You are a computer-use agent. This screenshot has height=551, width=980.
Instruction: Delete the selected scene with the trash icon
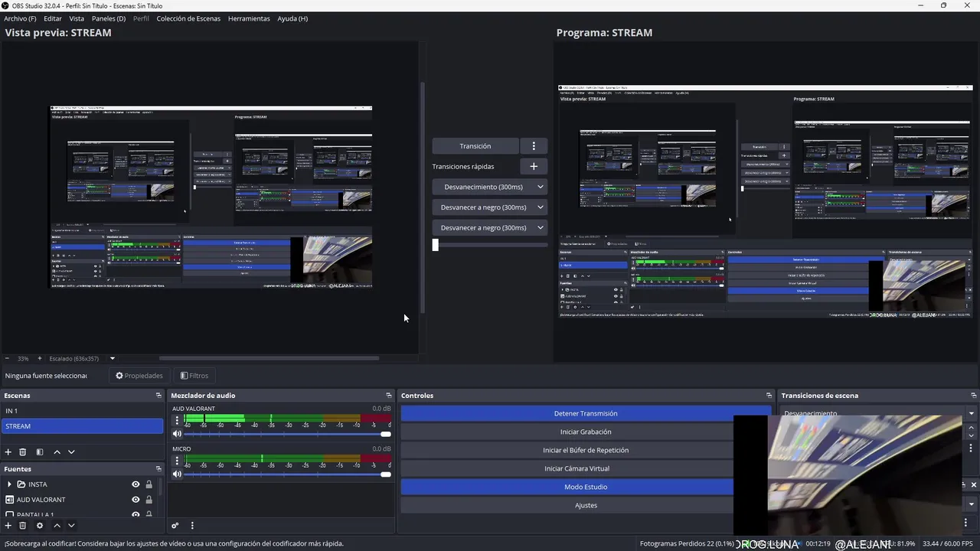(x=23, y=452)
